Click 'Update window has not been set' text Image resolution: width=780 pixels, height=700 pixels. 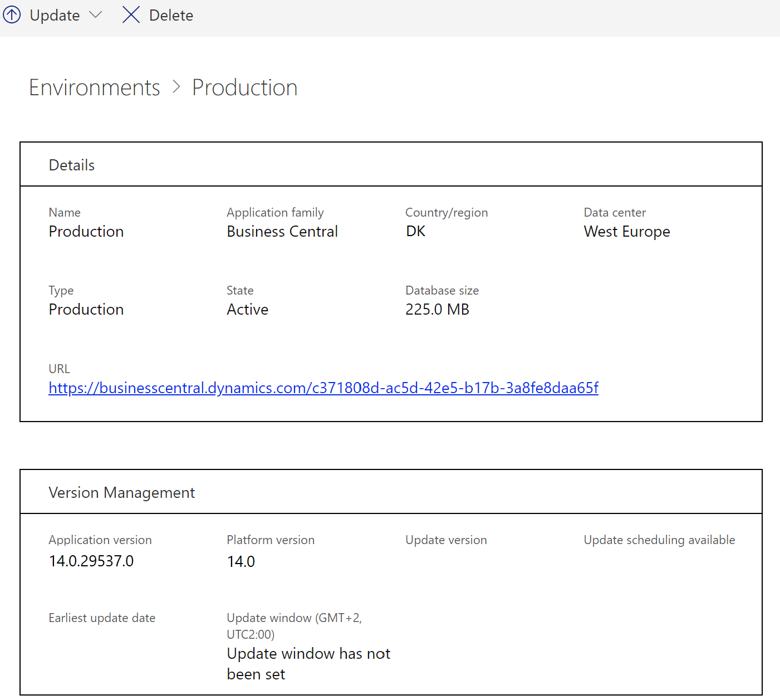point(308,664)
